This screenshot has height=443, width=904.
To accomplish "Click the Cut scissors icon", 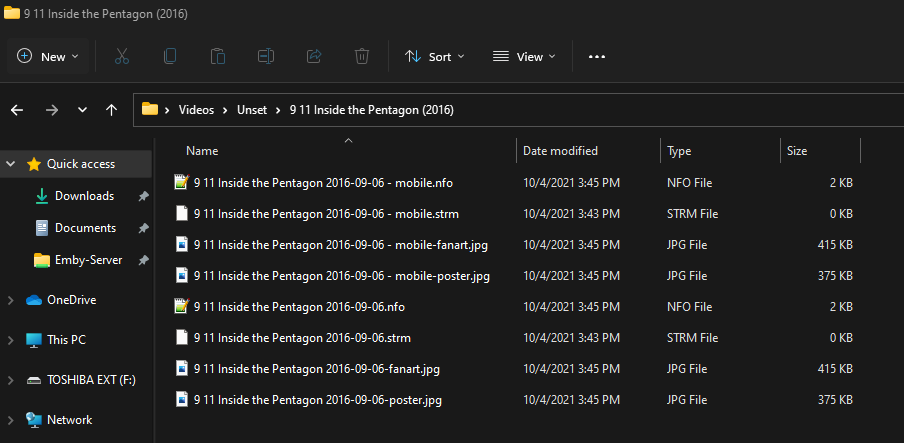I will 122,57.
